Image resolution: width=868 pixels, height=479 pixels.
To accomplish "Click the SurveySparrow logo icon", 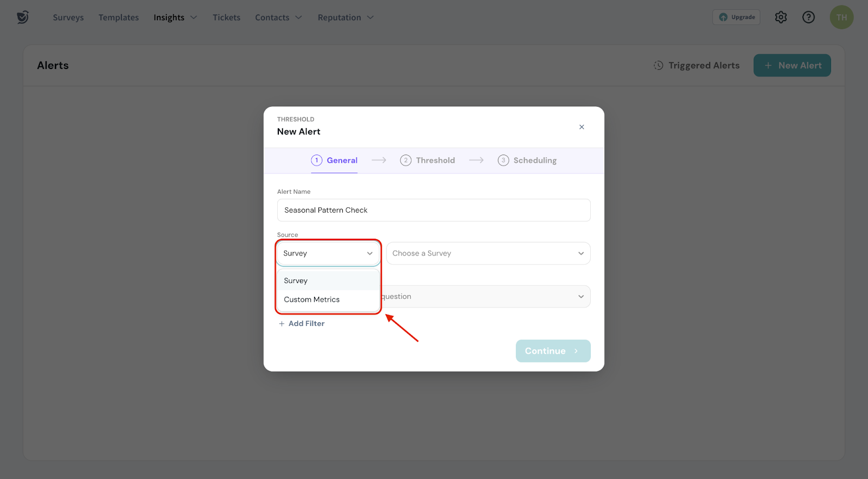I will pos(22,17).
